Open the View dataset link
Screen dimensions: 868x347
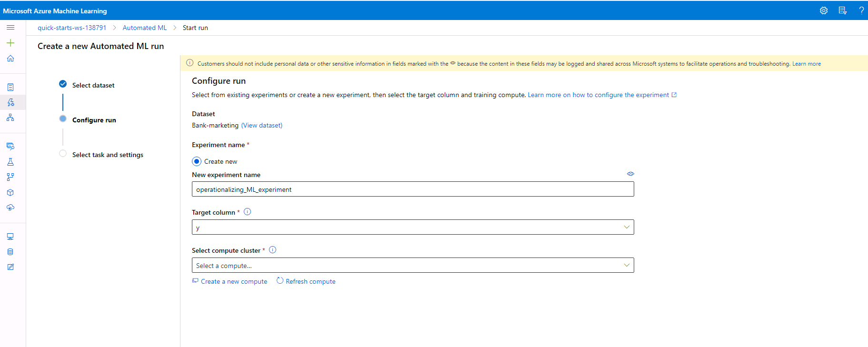(x=262, y=125)
